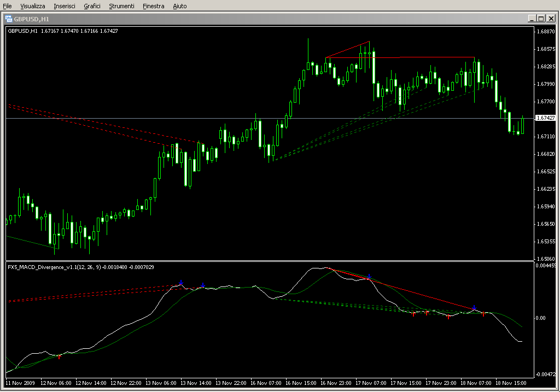
Task: Minimize the GBPUSD,H1 chart window
Action: 532,19
